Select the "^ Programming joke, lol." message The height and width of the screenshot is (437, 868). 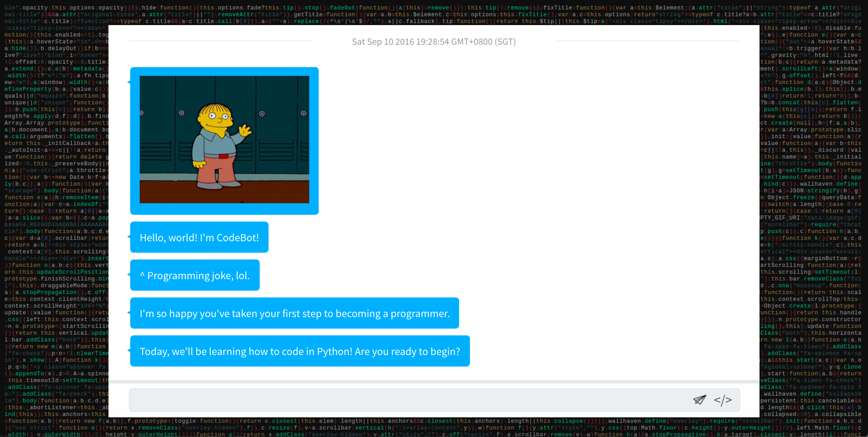pyautogui.click(x=195, y=275)
